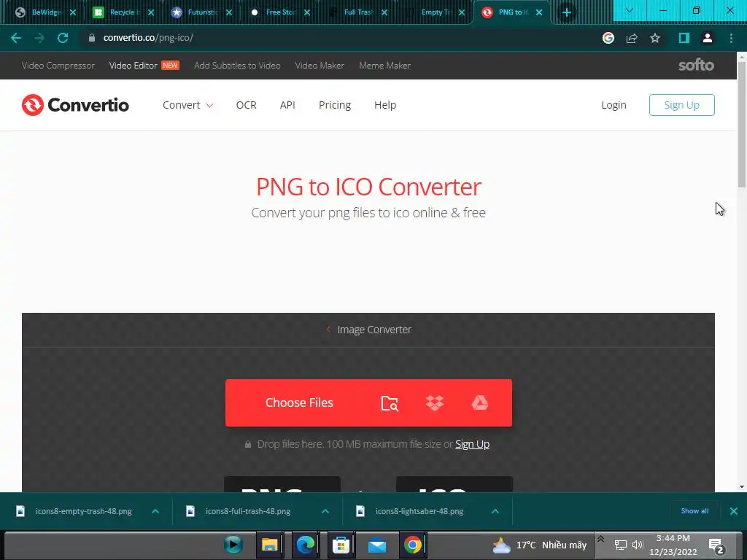Go to Pricing page
Screen dimensions: 747x560
[335, 105]
